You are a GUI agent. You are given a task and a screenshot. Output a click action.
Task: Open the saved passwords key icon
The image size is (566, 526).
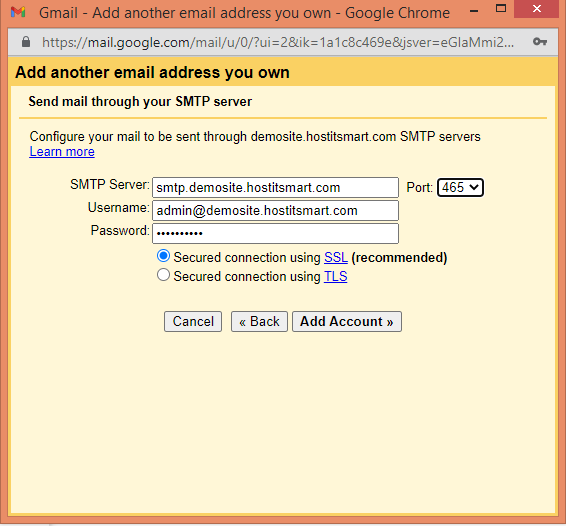pyautogui.click(x=540, y=42)
